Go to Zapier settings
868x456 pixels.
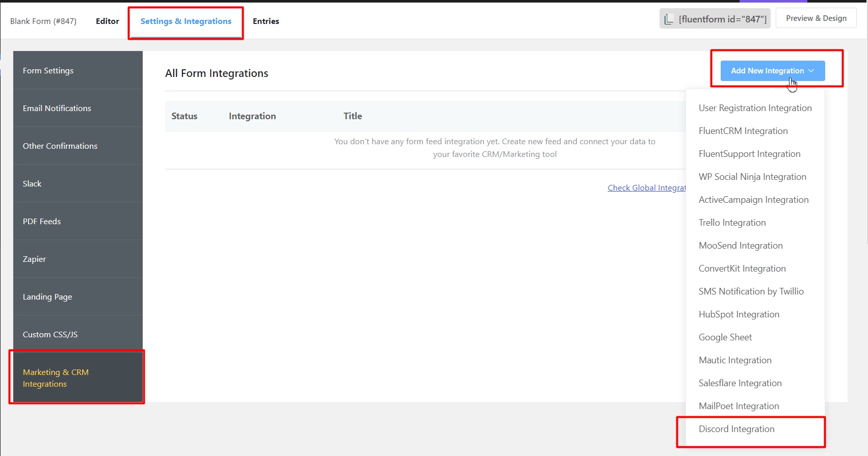[78, 259]
